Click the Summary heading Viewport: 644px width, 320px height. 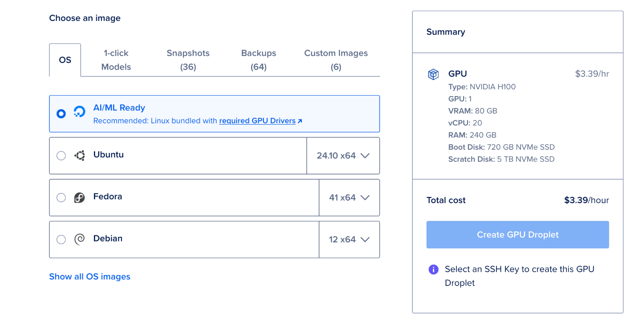pyautogui.click(x=446, y=32)
